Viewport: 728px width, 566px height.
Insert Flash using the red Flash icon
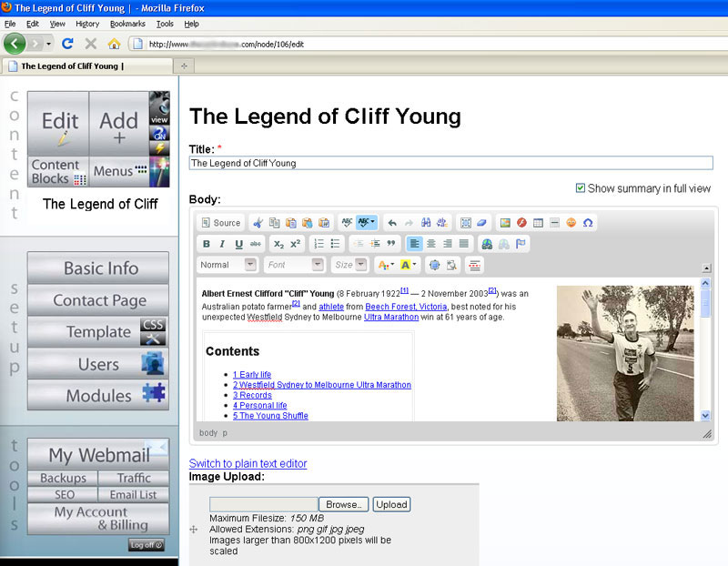[x=521, y=223]
